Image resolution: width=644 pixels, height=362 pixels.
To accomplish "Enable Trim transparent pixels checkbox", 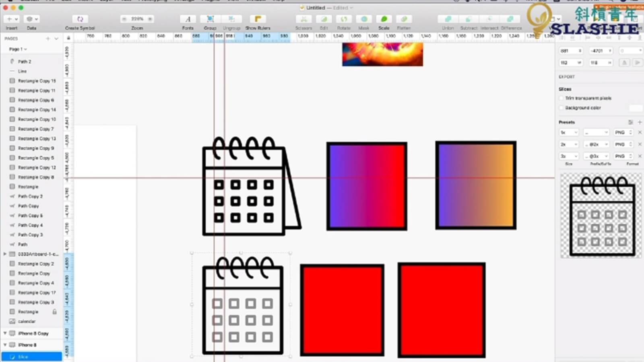I will point(561,98).
